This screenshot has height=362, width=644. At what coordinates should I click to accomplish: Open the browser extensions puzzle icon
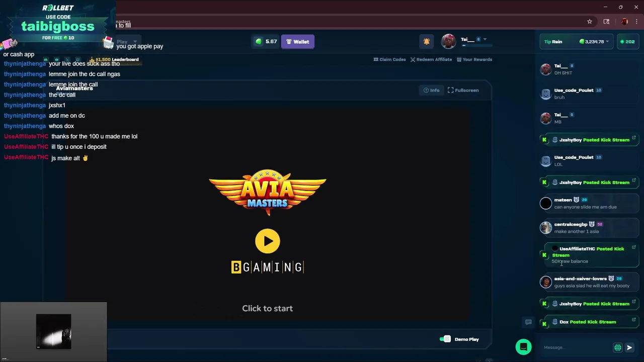606,22
